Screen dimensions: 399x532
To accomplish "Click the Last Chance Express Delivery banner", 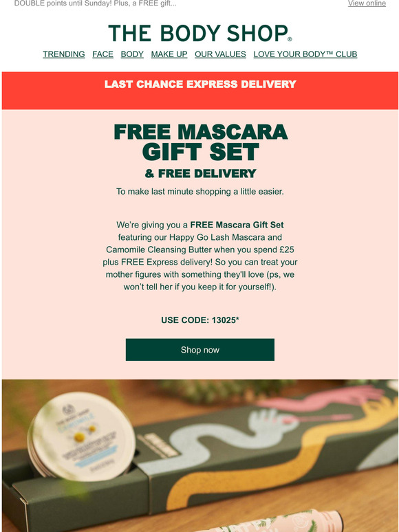I will [x=200, y=90].
